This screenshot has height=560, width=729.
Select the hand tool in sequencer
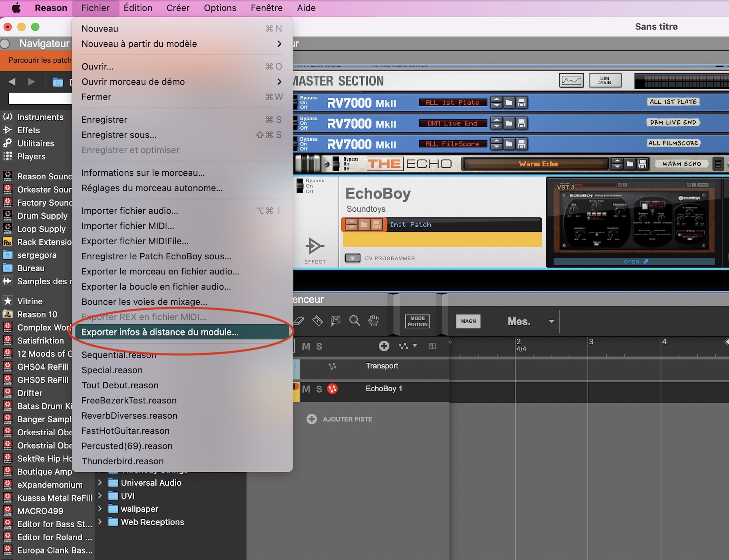(373, 320)
